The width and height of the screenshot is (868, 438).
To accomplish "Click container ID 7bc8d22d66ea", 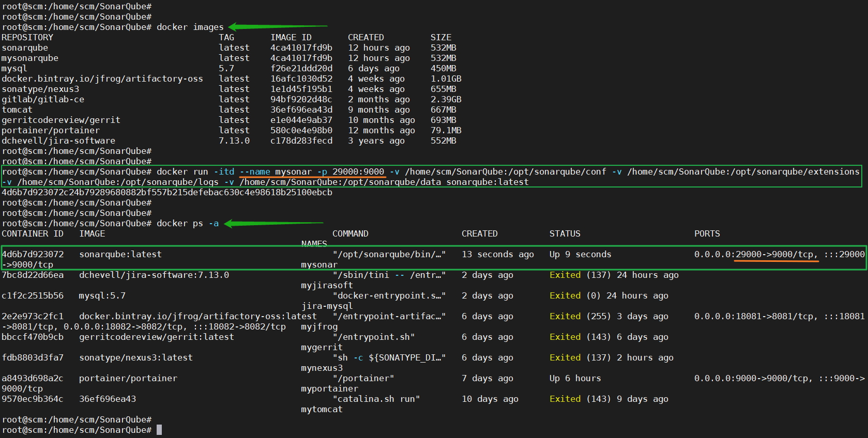I will [33, 275].
